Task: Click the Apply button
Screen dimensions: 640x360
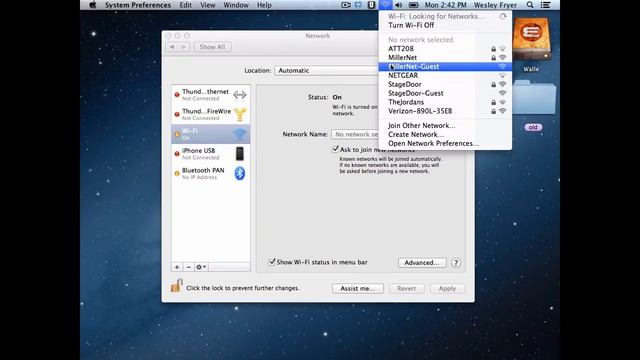Action: pos(447,289)
